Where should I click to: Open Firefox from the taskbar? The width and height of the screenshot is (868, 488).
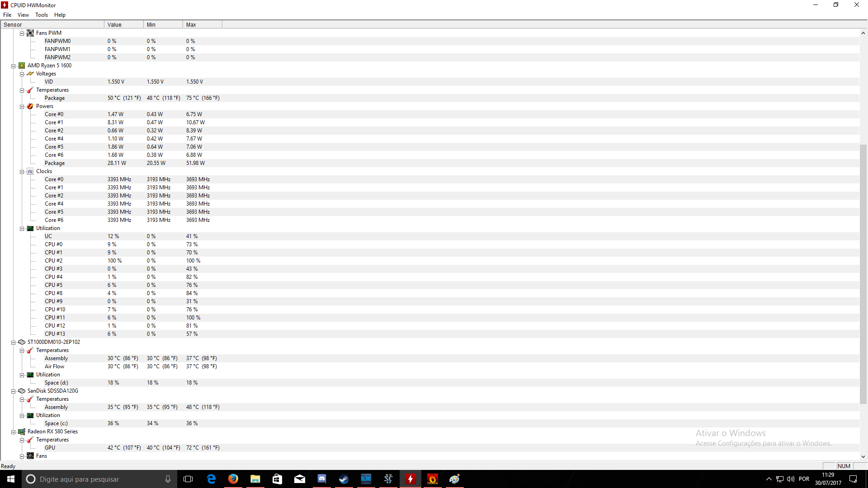233,479
